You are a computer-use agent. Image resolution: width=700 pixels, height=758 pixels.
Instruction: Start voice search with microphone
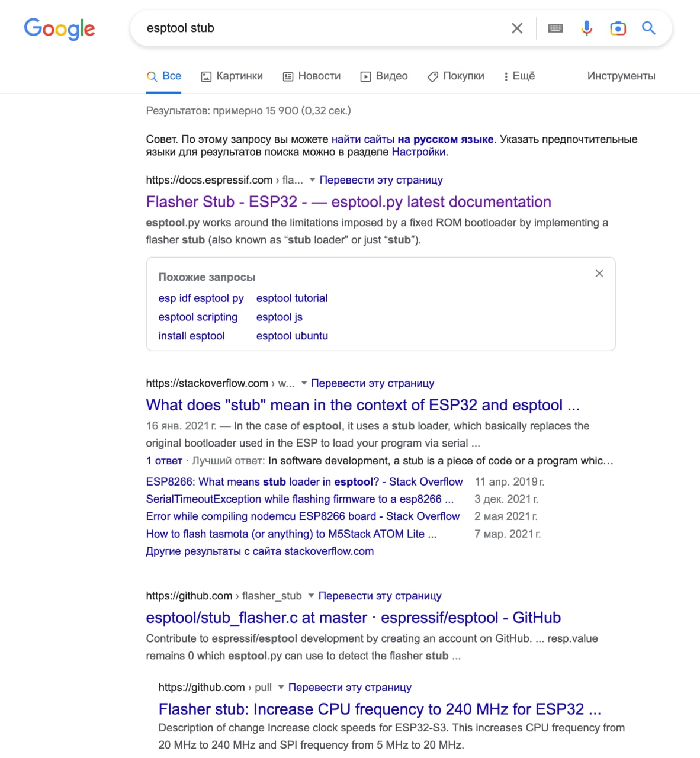click(586, 28)
